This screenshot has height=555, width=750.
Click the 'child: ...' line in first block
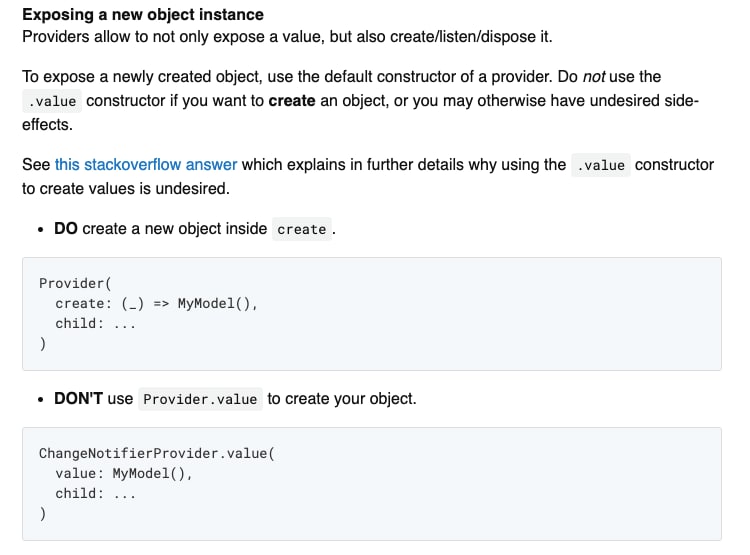[x=96, y=324]
